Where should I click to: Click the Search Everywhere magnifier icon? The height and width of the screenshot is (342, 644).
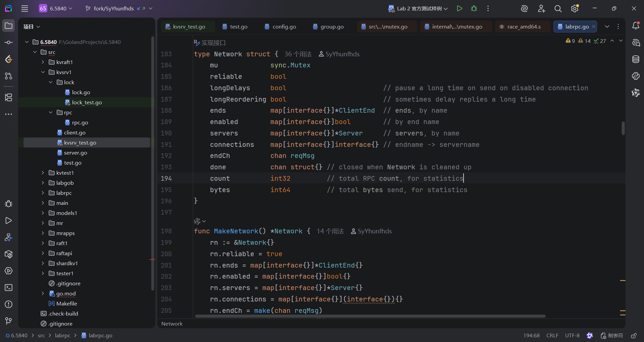coord(558,9)
